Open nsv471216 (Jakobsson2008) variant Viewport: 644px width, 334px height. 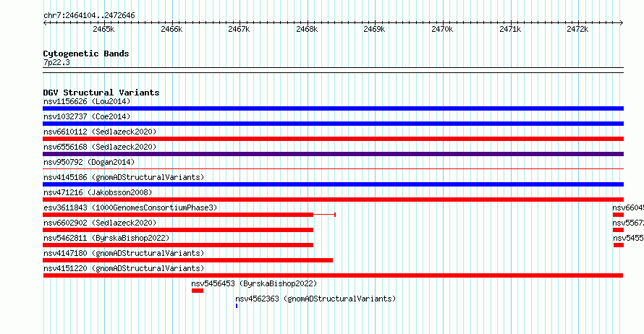click(x=98, y=192)
